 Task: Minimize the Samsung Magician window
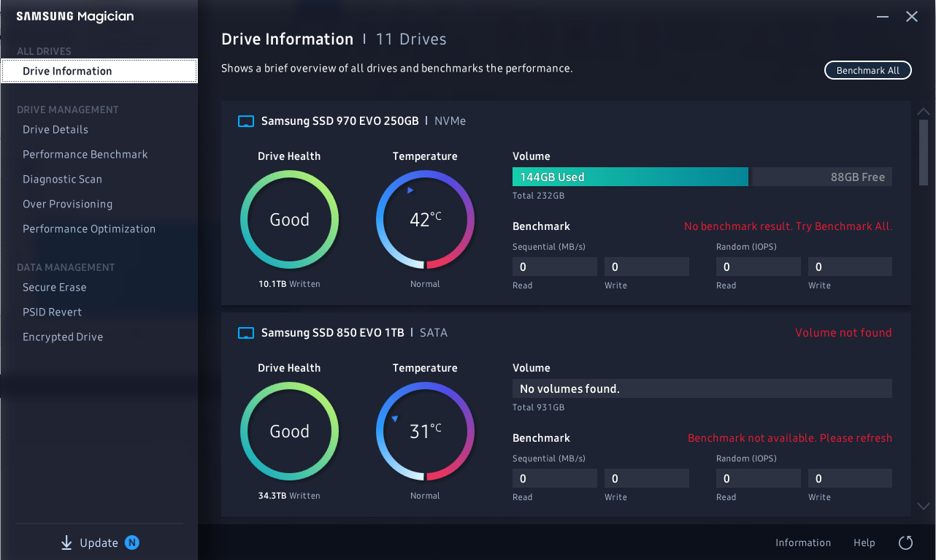tap(883, 17)
